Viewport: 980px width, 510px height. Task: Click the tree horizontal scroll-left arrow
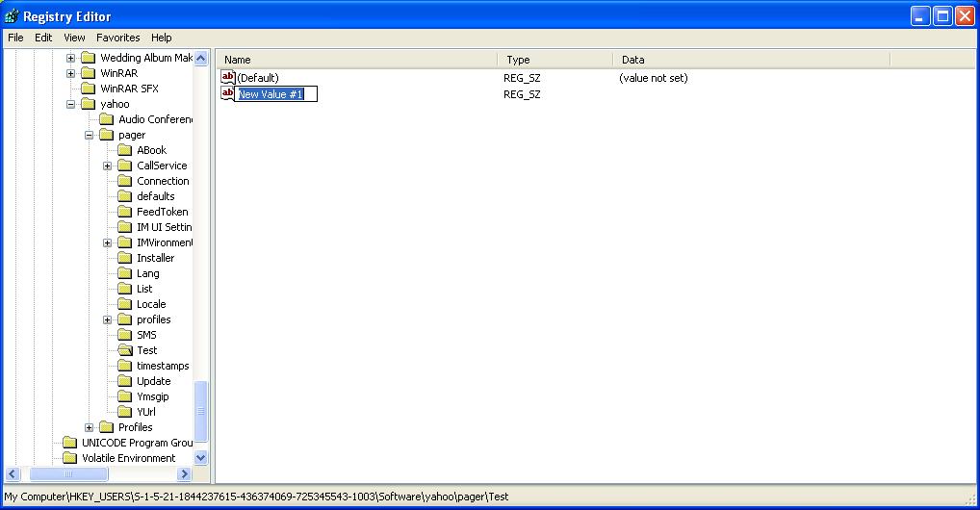point(13,473)
